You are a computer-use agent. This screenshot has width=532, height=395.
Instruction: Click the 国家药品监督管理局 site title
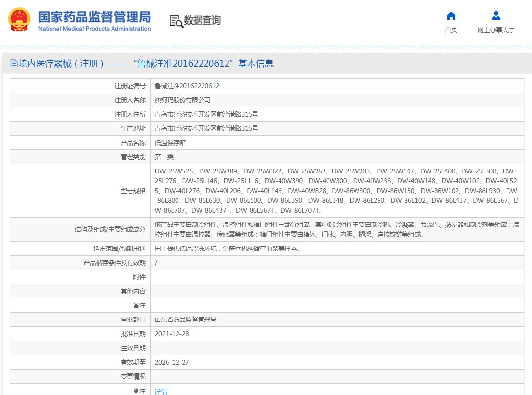(94, 16)
